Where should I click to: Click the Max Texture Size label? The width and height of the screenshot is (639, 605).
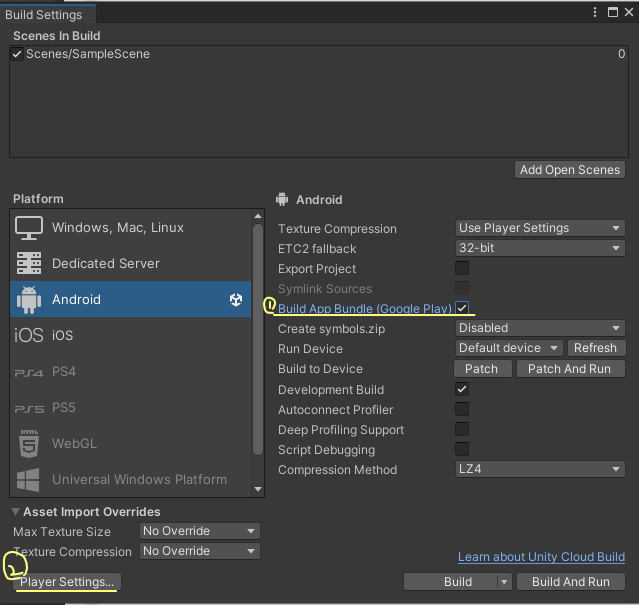click(x=62, y=532)
